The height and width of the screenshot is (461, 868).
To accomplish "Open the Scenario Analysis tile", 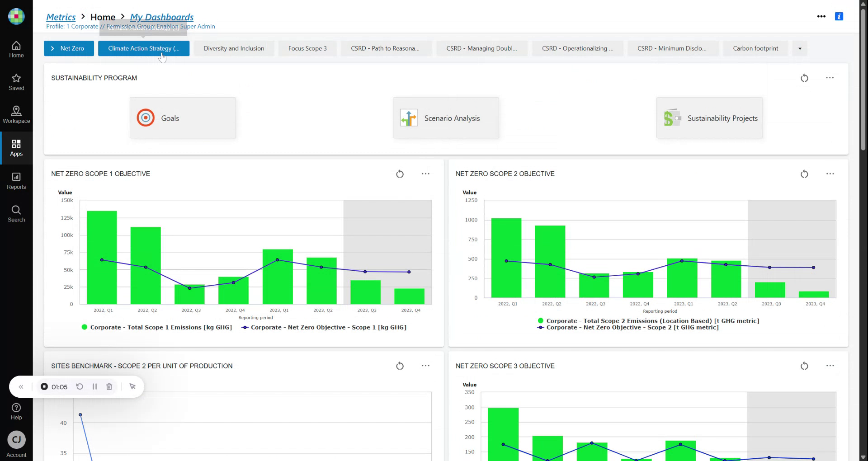I will pyautogui.click(x=446, y=118).
